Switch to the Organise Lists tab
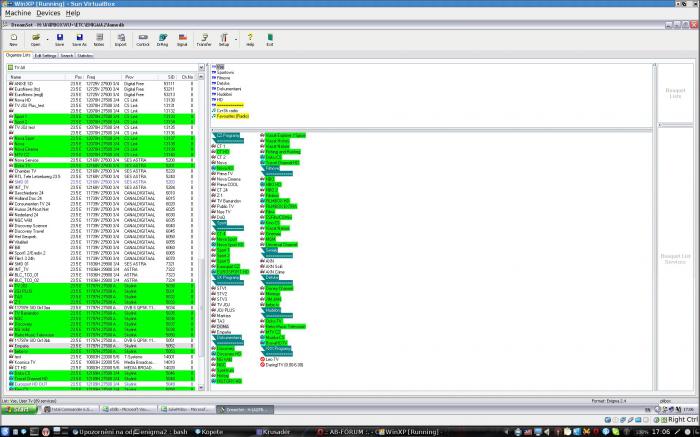Viewport: 700px width, 437px height. pyautogui.click(x=18, y=55)
